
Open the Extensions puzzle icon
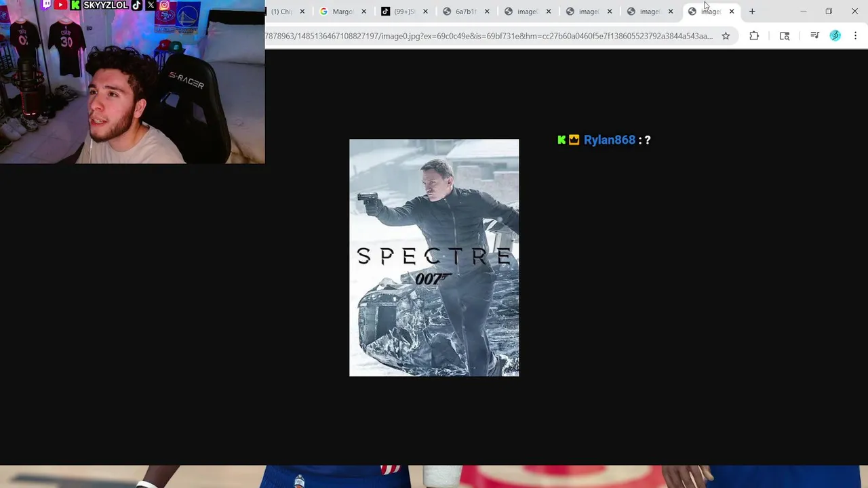click(x=754, y=36)
